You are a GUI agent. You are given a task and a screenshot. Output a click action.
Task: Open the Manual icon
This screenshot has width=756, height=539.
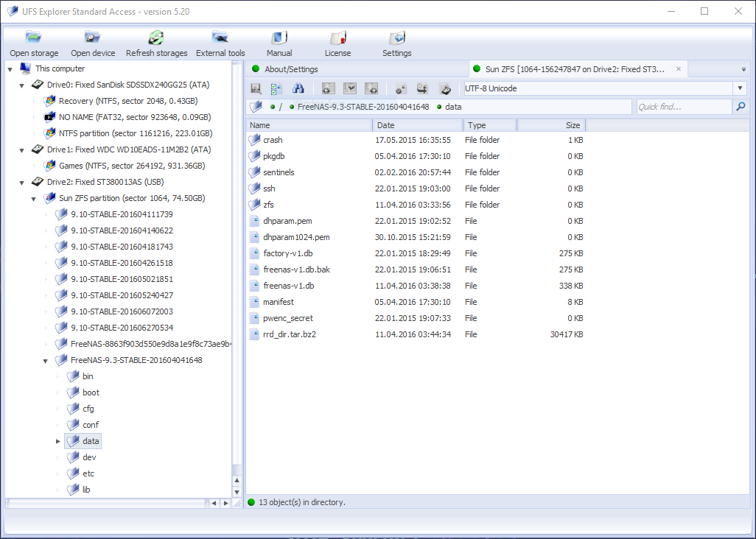(279, 38)
